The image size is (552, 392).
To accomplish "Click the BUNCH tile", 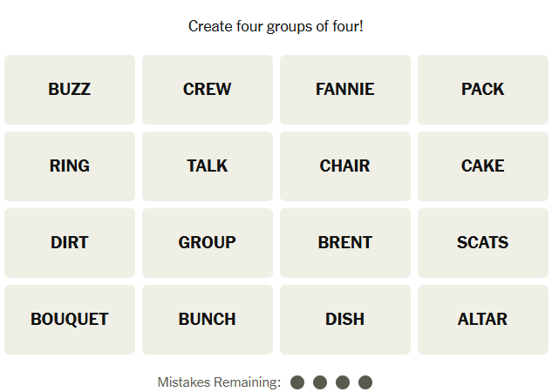I will click(208, 320).
